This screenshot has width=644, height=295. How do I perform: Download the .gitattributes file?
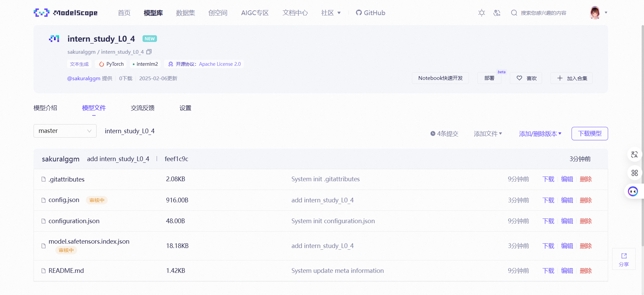(x=548, y=179)
